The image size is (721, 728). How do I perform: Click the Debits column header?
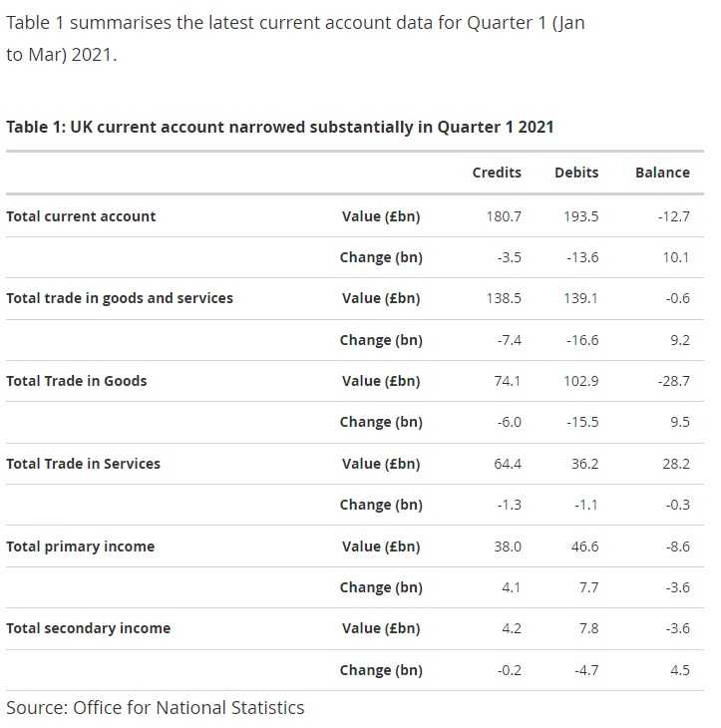(x=576, y=173)
